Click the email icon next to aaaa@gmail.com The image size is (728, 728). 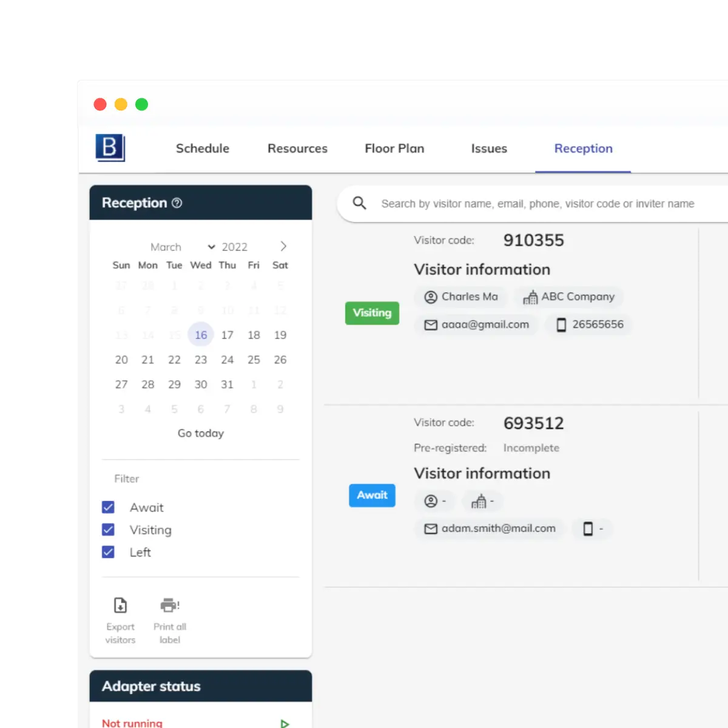tap(431, 325)
